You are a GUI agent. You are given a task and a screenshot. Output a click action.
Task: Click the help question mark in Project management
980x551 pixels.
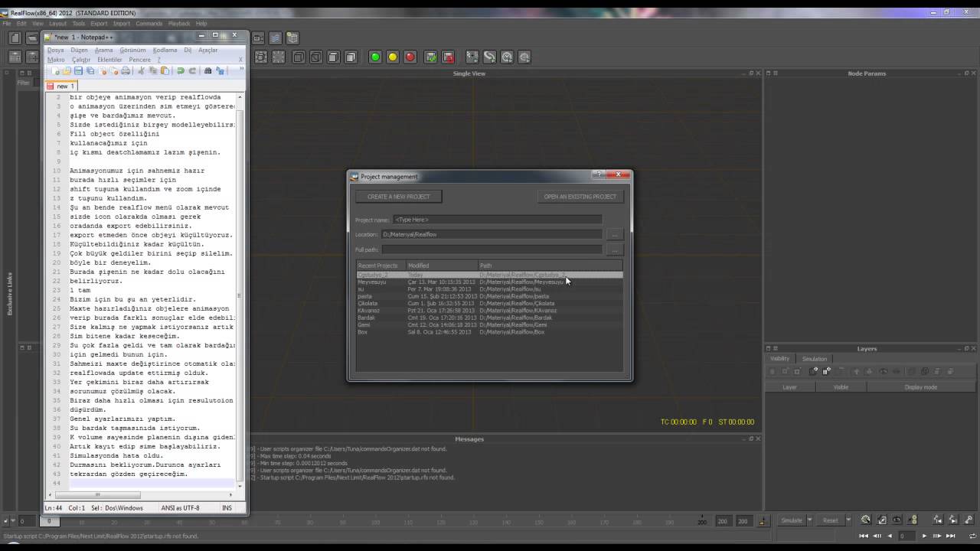(599, 175)
